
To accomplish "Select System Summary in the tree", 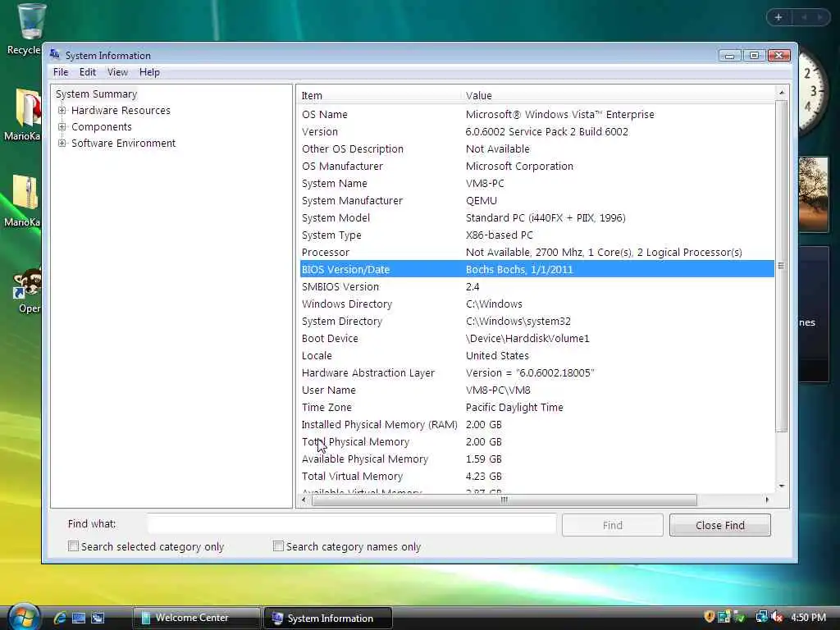I will click(x=97, y=94).
